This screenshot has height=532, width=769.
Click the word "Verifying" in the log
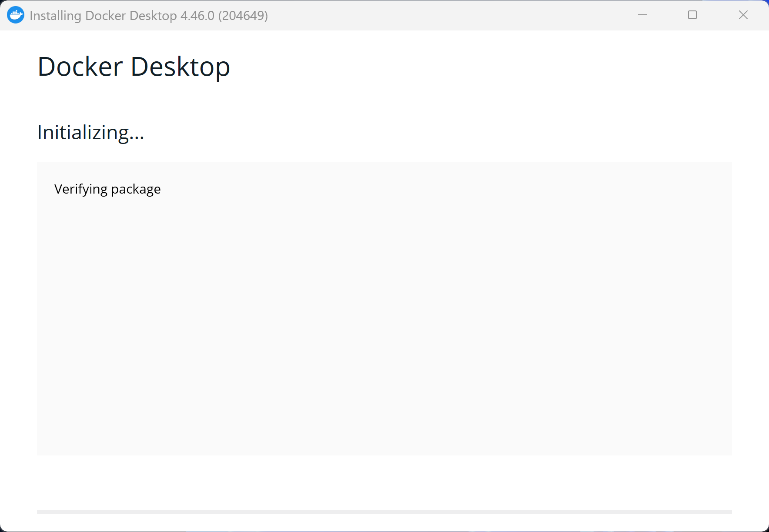point(81,189)
